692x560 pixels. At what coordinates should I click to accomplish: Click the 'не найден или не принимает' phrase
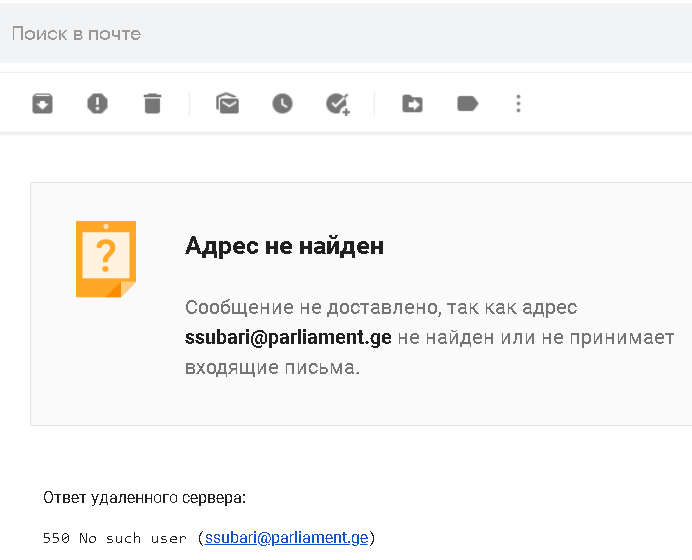coord(536,338)
